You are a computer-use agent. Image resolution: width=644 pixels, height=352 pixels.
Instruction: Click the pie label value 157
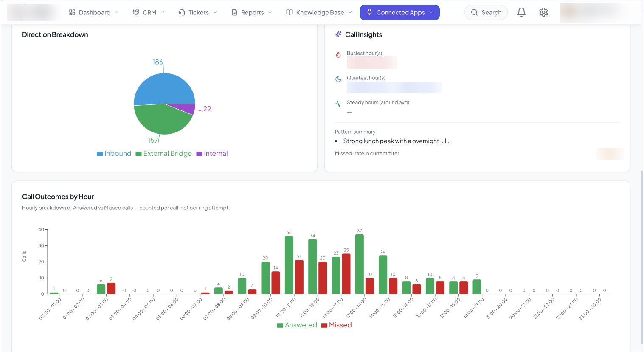[x=153, y=140]
